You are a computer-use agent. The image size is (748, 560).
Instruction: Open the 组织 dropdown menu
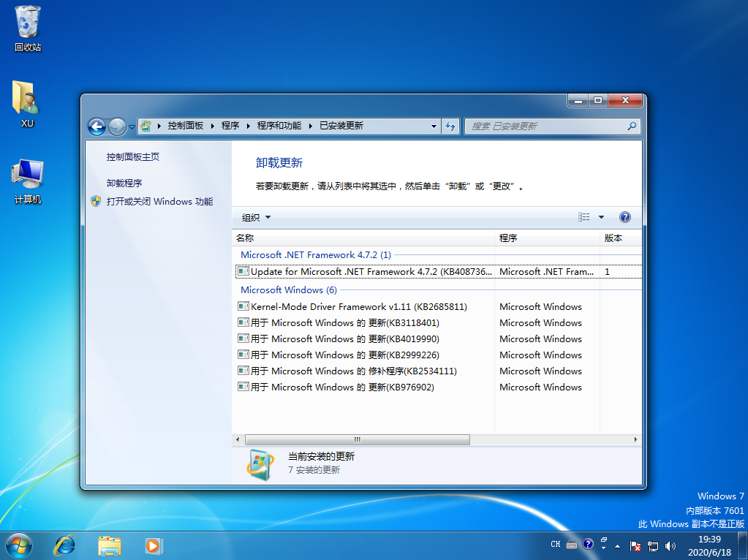[x=254, y=216]
